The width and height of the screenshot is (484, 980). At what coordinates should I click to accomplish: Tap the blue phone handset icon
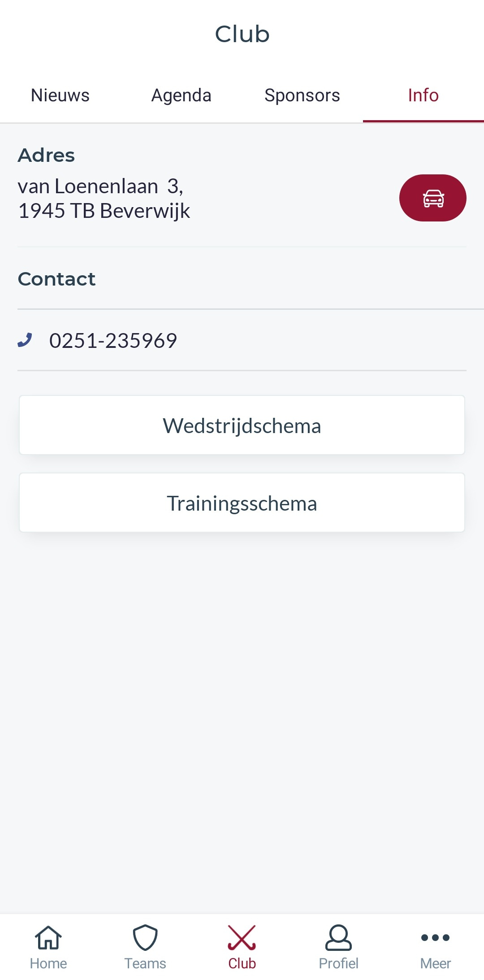[x=25, y=340]
